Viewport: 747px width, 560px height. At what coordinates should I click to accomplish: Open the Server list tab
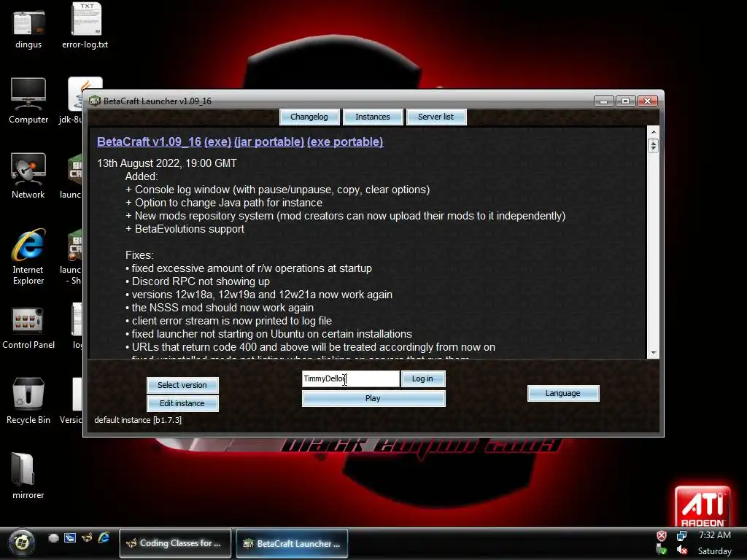point(436,117)
